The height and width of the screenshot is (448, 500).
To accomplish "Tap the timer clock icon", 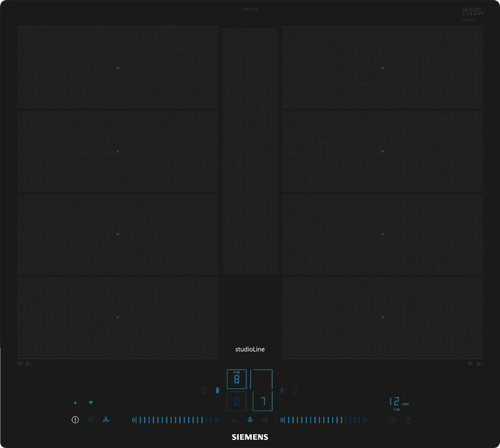I will coord(392,420).
